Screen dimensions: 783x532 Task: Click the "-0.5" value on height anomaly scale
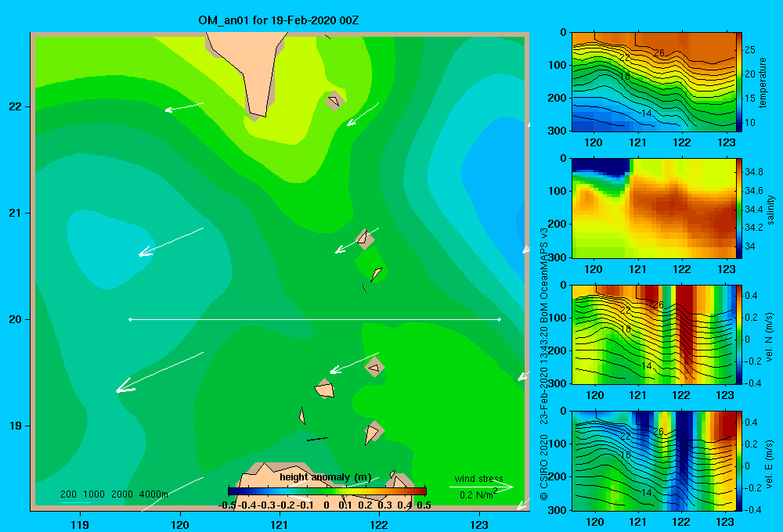click(x=227, y=505)
